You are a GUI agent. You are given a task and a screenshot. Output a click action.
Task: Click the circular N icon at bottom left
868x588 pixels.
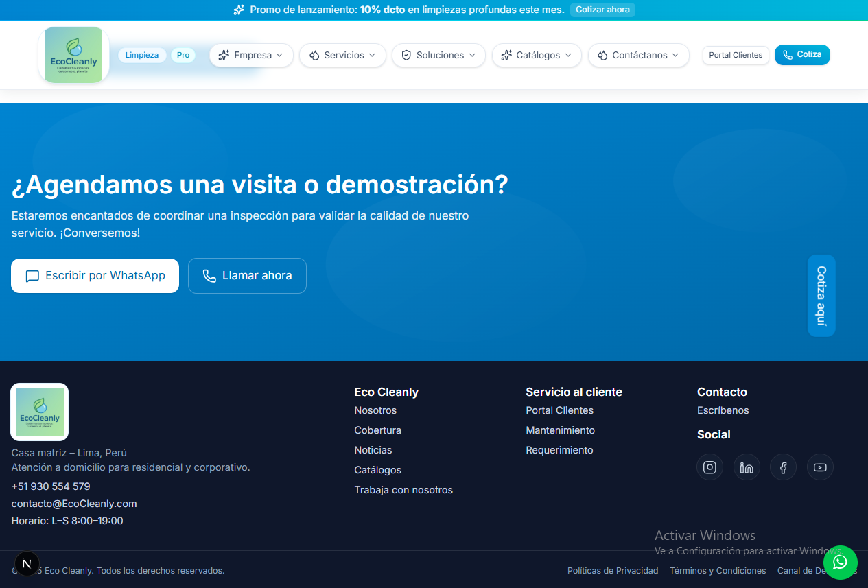[27, 563]
